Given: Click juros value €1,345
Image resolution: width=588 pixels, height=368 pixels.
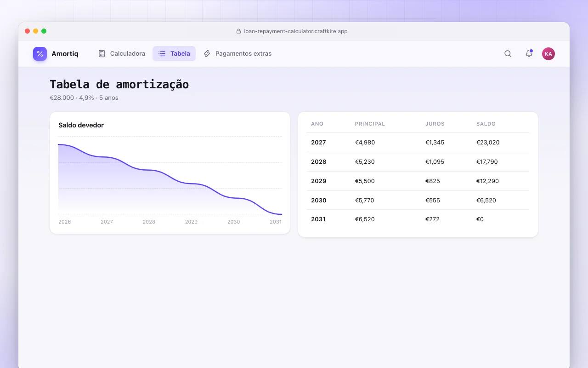Looking at the screenshot, I should (x=435, y=143).
